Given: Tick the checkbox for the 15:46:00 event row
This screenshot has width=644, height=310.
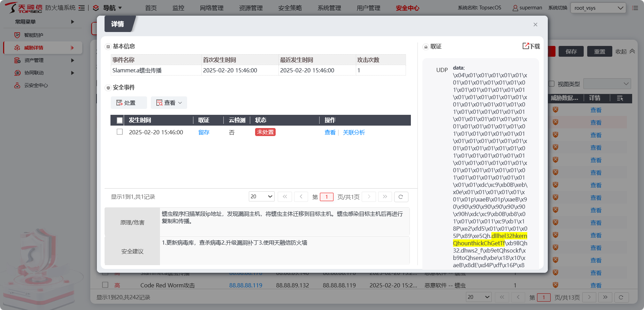Looking at the screenshot, I should [x=120, y=132].
